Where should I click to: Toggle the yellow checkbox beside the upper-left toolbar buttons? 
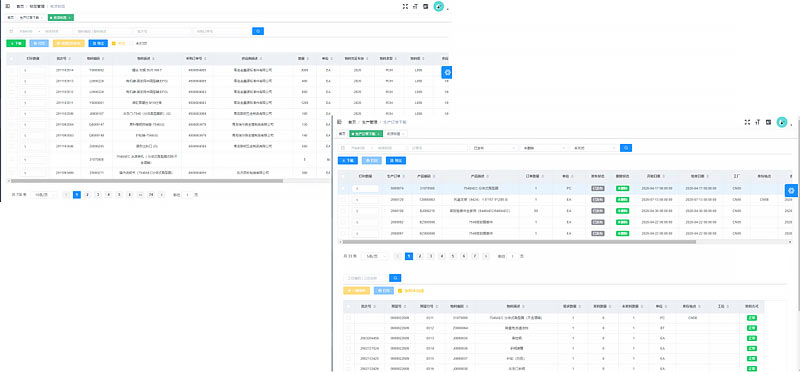[x=114, y=43]
